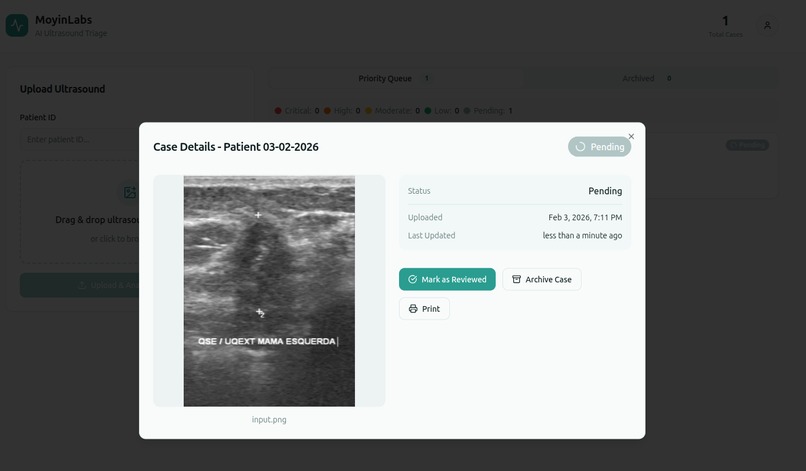The height and width of the screenshot is (471, 806).
Task: Archive this case with the Archive Case button
Action: tap(542, 279)
